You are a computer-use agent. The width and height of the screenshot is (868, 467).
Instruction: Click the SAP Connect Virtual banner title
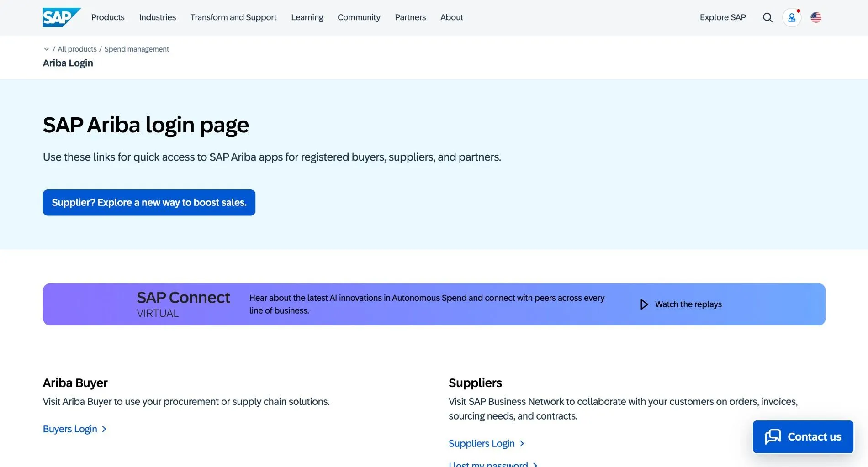click(x=184, y=304)
